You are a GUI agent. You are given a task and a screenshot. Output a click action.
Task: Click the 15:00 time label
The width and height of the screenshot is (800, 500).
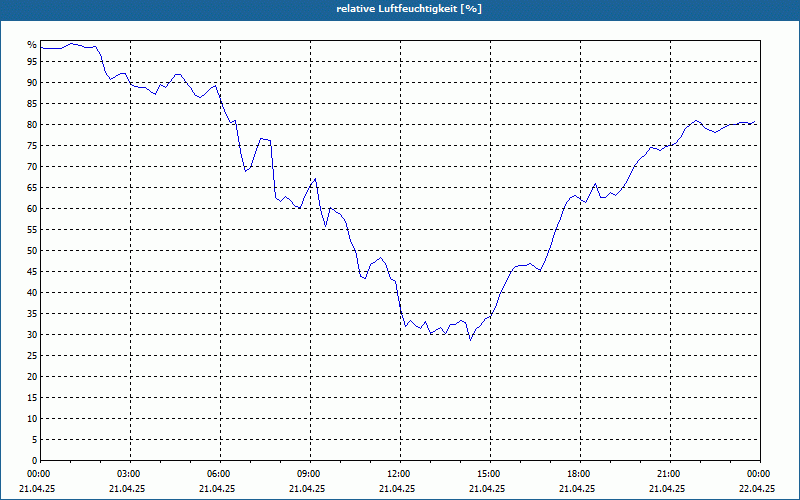(490, 474)
